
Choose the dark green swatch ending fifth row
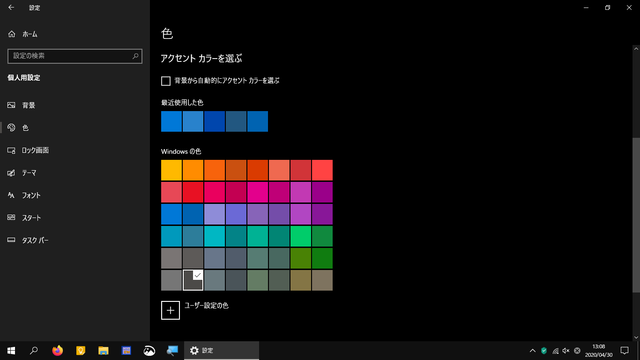(322, 258)
